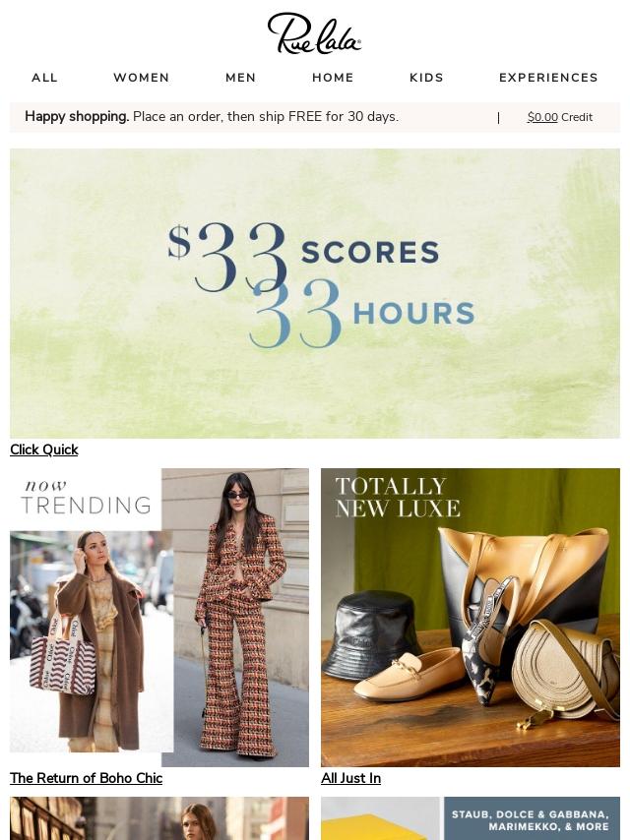Click the Staub, Dolce & Gabbana, Marimekko tile
This screenshot has width=630, height=840.
click(x=471, y=818)
